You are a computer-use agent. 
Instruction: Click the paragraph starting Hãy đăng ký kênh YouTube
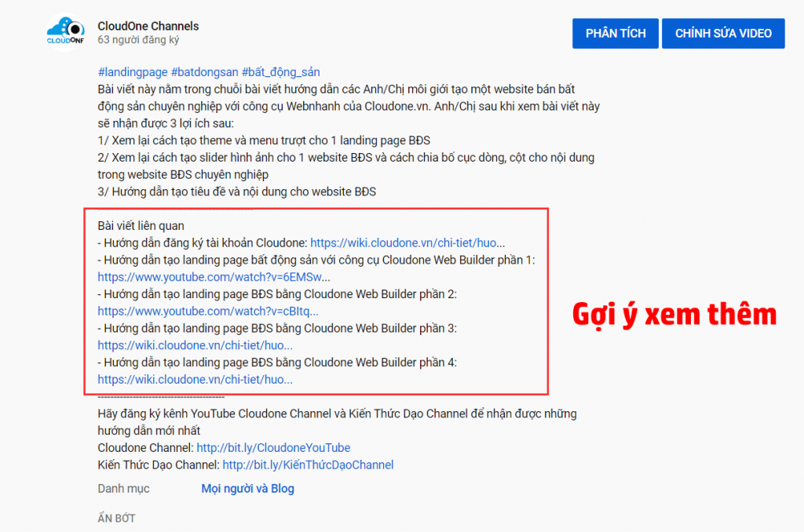338,422
